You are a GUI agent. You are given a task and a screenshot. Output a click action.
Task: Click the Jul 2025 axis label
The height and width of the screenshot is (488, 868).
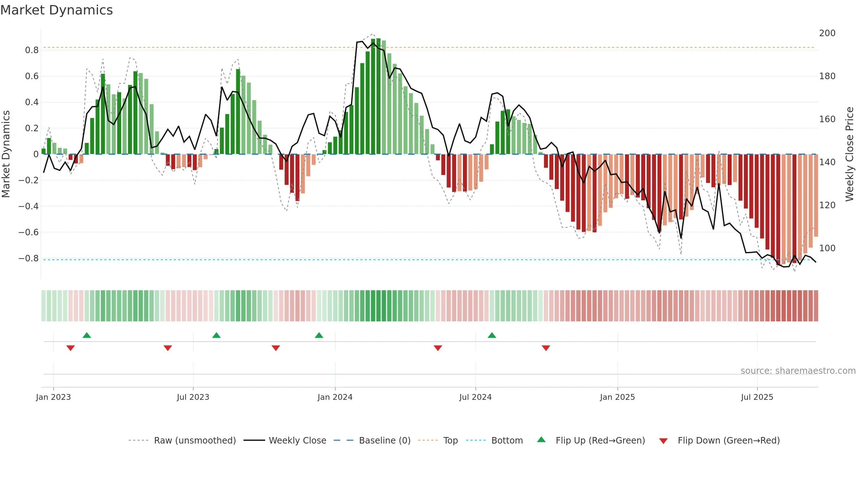tap(757, 397)
